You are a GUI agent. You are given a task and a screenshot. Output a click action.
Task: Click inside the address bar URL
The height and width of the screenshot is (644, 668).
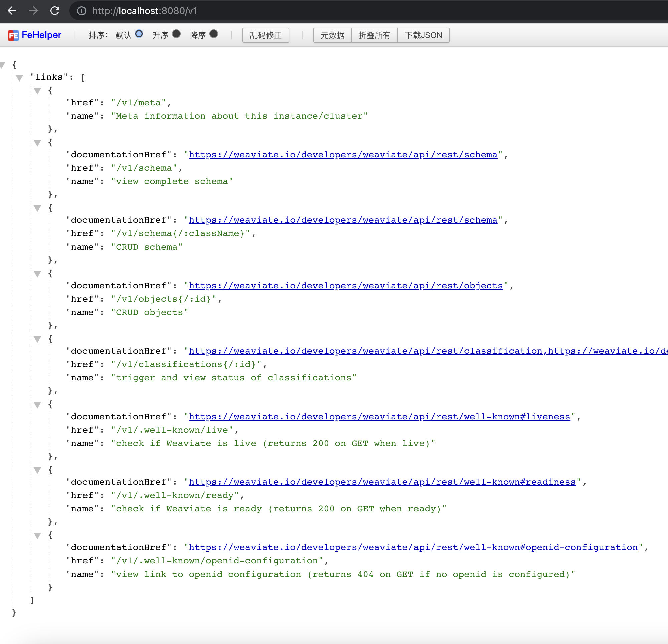coord(144,11)
